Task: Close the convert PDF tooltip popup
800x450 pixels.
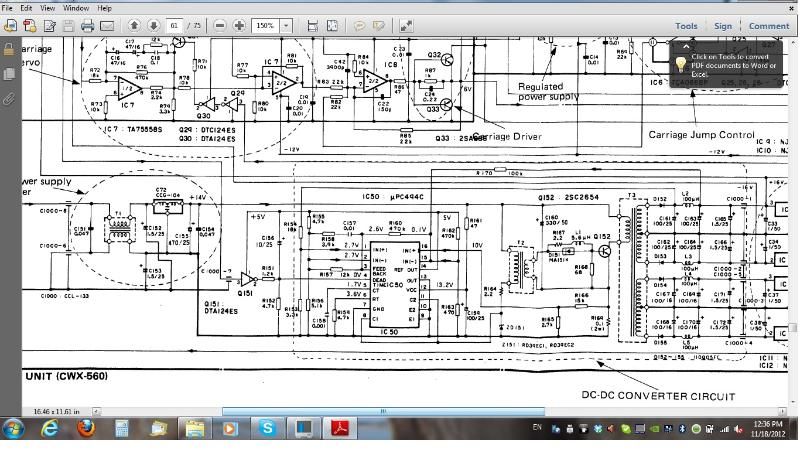Action: (685, 45)
